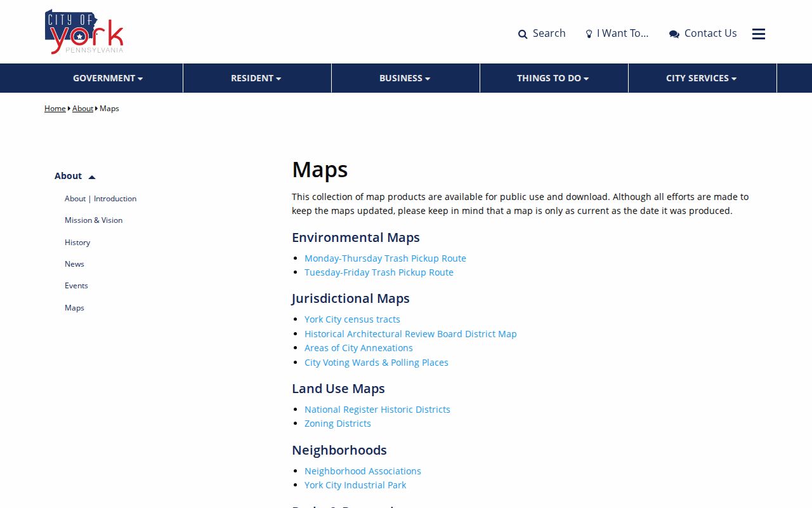Expand the Government dropdown menu
The height and width of the screenshot is (508, 812).
point(108,78)
